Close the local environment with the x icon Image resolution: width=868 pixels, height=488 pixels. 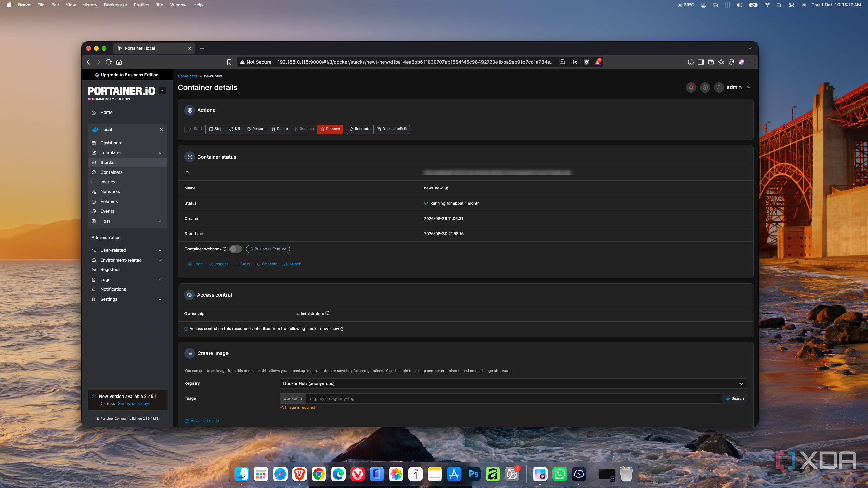[x=161, y=130]
